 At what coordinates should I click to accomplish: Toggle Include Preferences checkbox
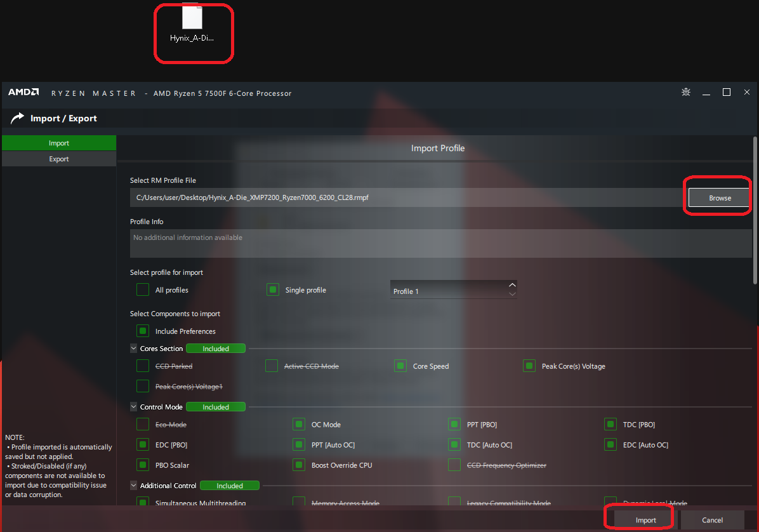[x=143, y=331]
